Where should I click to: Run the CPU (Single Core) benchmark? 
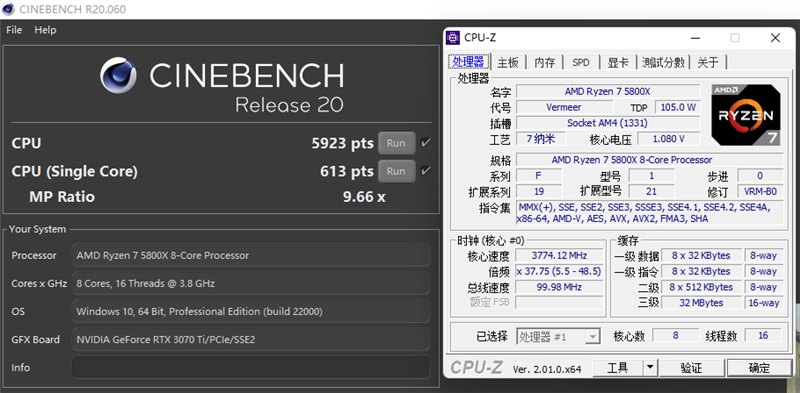[x=396, y=171]
